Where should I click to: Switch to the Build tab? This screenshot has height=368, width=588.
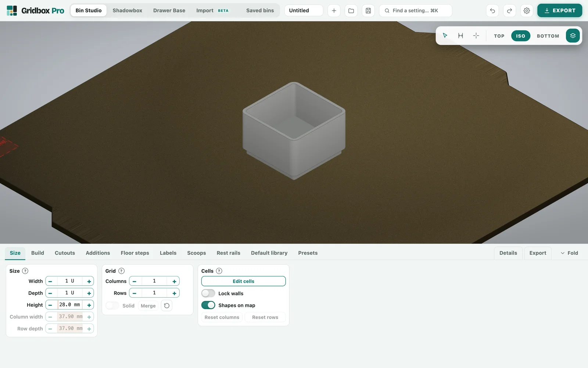(37, 253)
